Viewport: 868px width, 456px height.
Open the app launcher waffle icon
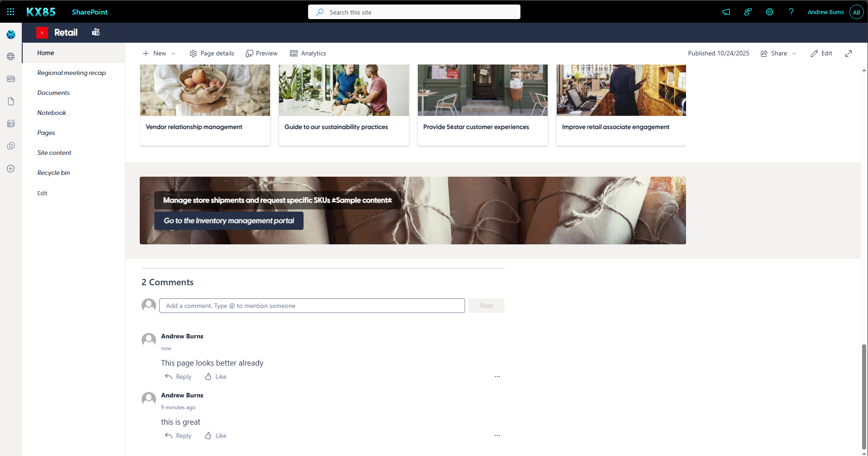pos(11,12)
